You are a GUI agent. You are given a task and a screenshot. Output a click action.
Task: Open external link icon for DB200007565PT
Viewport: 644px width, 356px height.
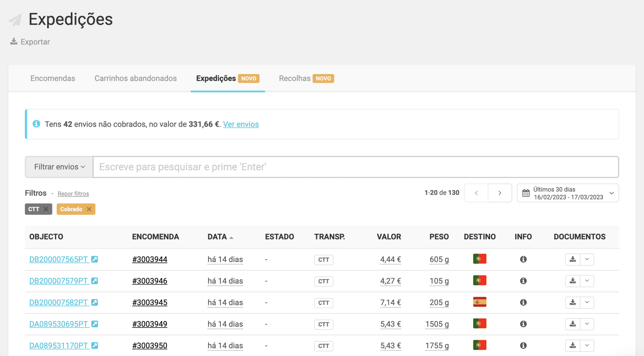[x=95, y=259]
